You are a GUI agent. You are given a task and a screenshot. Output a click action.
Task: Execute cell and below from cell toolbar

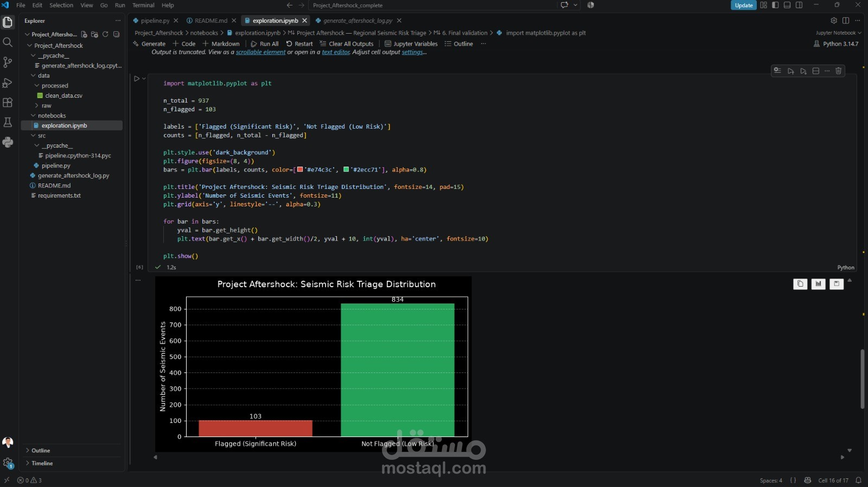tap(803, 71)
